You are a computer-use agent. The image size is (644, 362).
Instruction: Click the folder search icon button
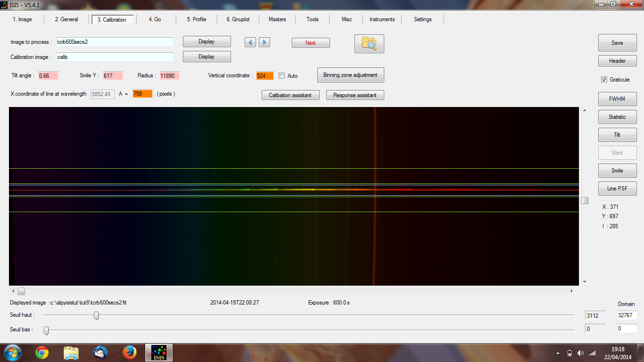369,43
